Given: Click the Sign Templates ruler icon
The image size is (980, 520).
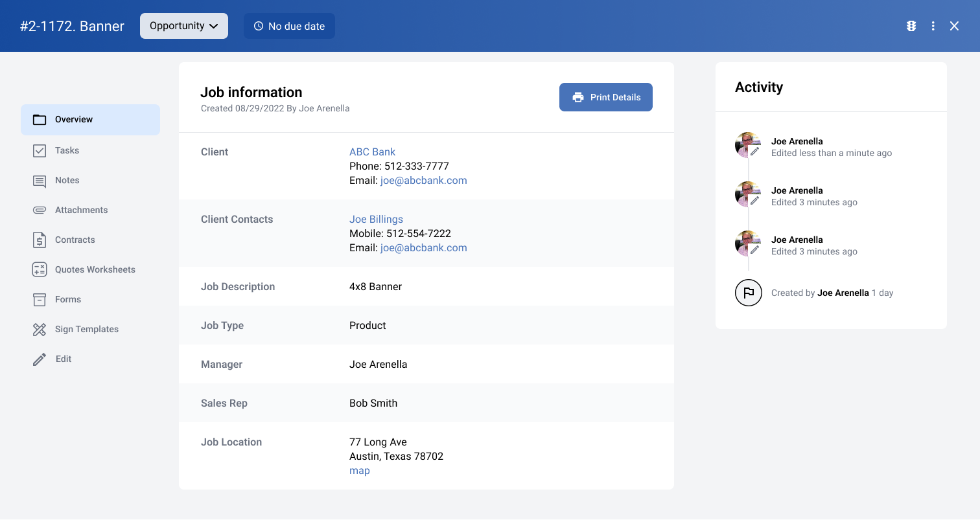Looking at the screenshot, I should (x=40, y=329).
